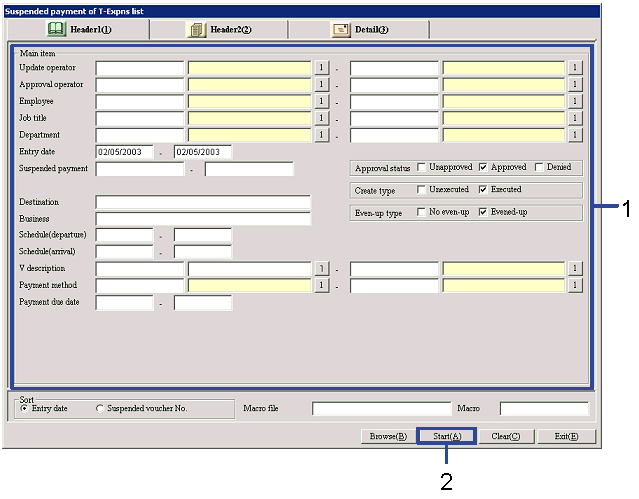This screenshot has height=499, width=639.
Task: Open lookup for V description to-value
Action: point(575,269)
